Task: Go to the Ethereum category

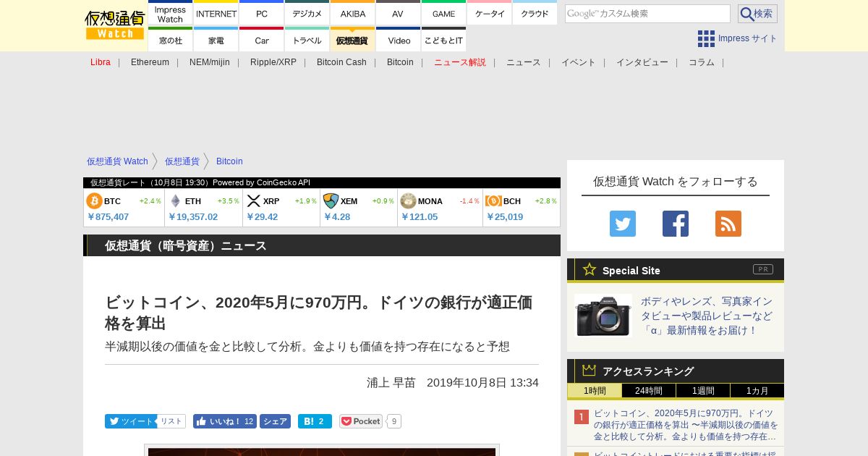Action: click(150, 62)
